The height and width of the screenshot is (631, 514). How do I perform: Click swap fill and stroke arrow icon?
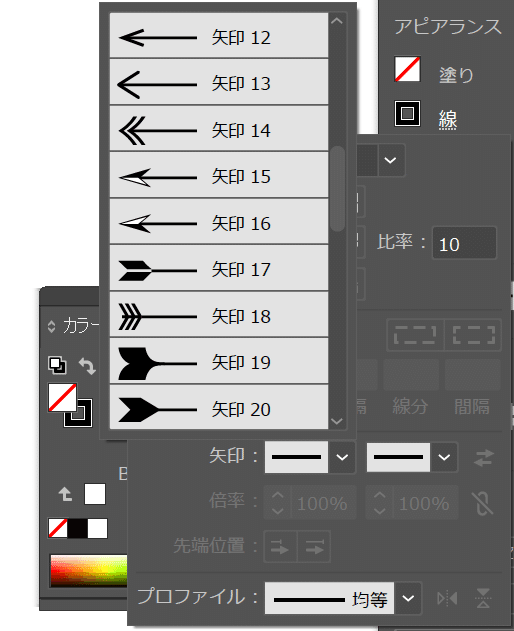[x=87, y=366]
